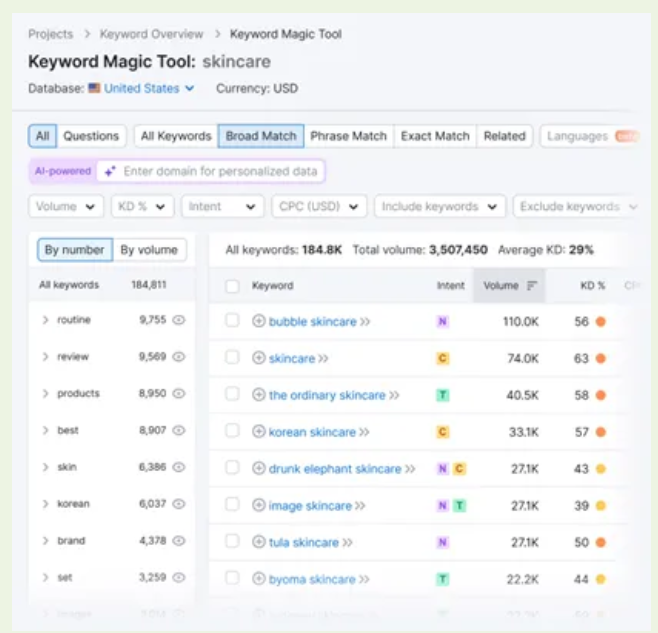Open the bubble skincare keyword link
The width and height of the screenshot is (658, 633).
(x=313, y=322)
